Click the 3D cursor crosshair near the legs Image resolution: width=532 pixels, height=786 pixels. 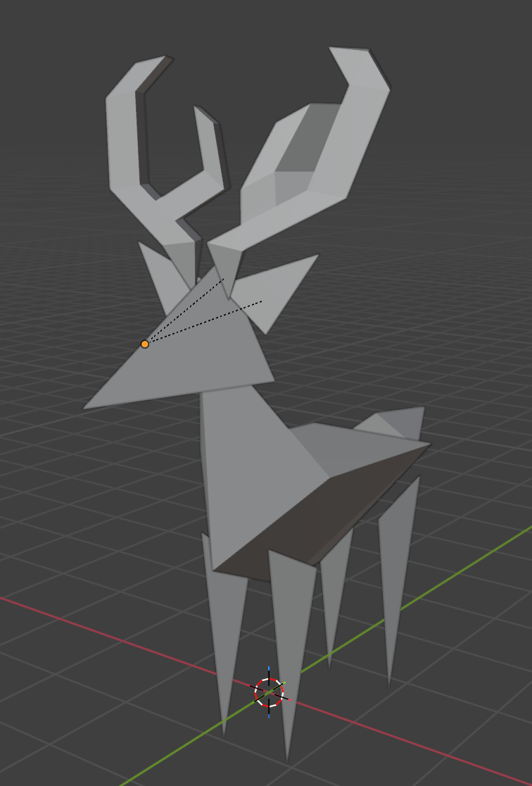coord(269,692)
